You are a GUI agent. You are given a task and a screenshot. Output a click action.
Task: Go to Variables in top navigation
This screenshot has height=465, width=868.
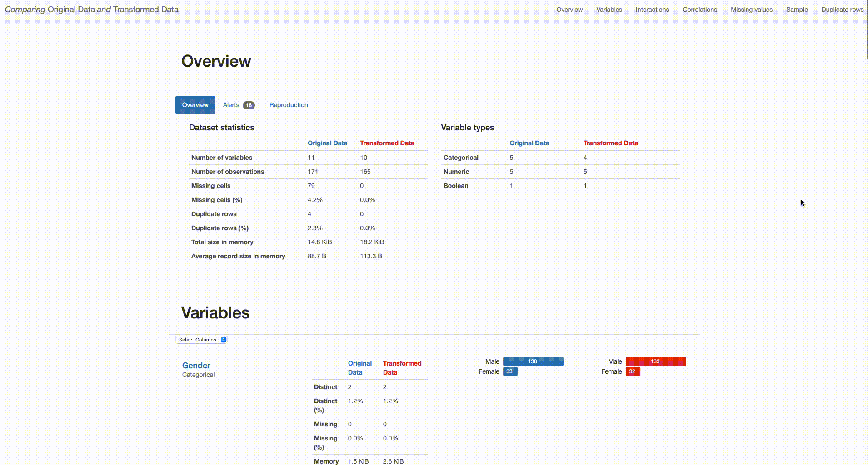(609, 10)
